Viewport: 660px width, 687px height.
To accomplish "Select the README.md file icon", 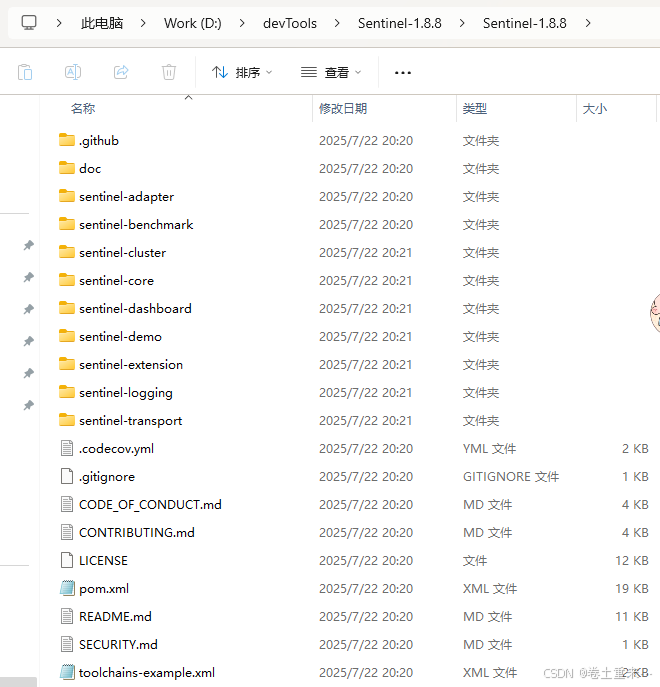I will [67, 616].
